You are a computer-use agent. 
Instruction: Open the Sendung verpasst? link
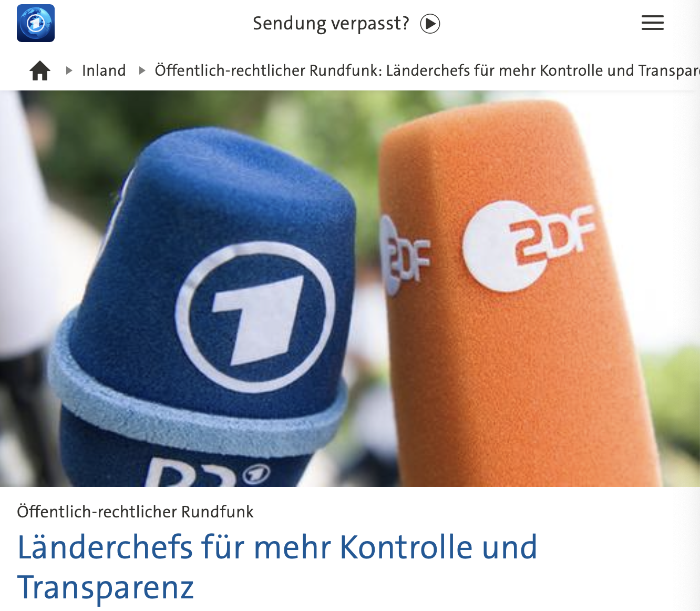pyautogui.click(x=331, y=24)
